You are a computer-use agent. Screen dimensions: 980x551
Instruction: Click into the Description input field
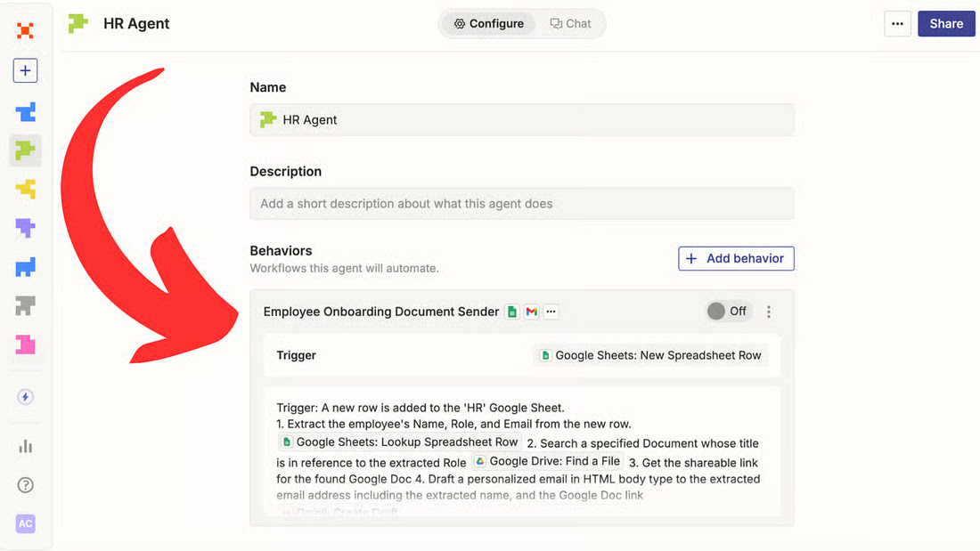click(x=522, y=204)
